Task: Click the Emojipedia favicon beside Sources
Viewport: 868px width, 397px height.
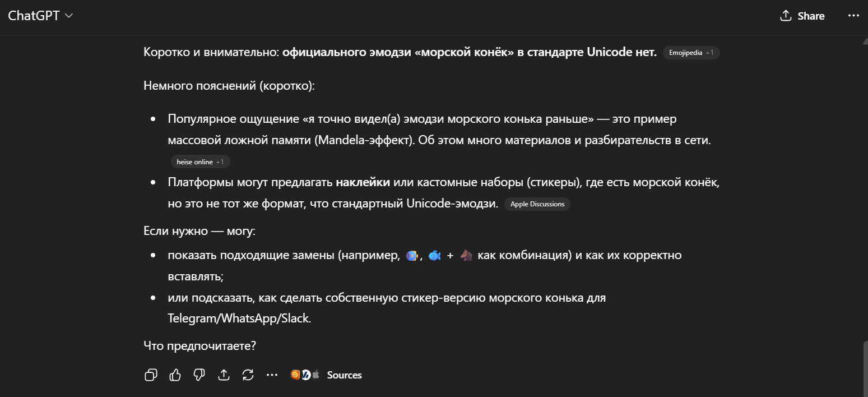Action: tap(295, 375)
